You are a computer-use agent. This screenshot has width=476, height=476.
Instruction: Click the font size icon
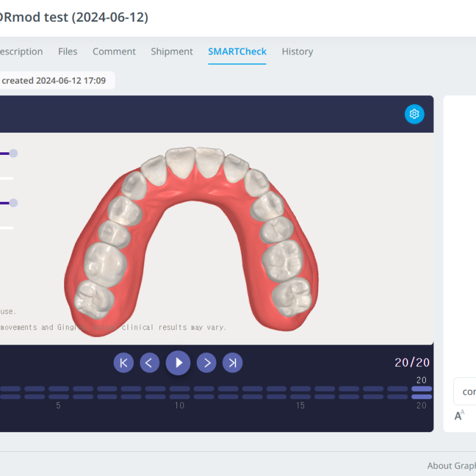[x=459, y=415]
